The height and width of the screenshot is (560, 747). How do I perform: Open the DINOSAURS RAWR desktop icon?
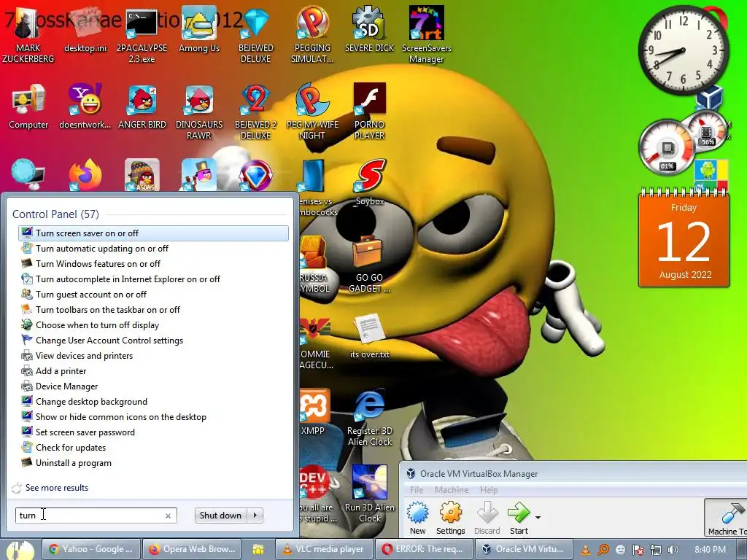199,111
